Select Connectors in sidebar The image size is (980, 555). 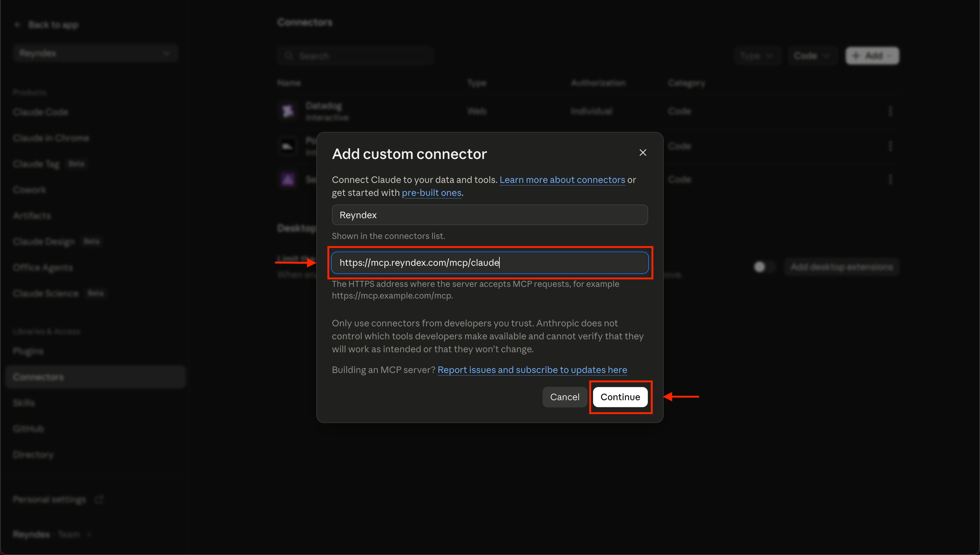(x=95, y=377)
